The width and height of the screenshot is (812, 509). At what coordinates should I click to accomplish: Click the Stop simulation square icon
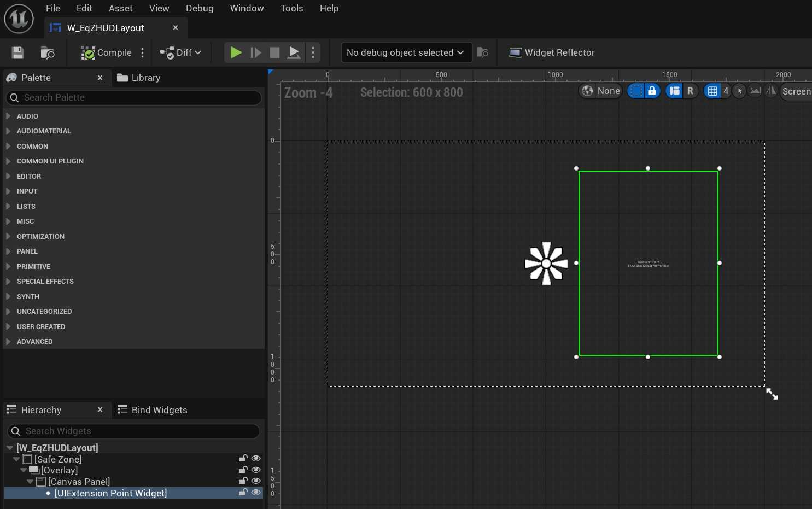coord(274,52)
